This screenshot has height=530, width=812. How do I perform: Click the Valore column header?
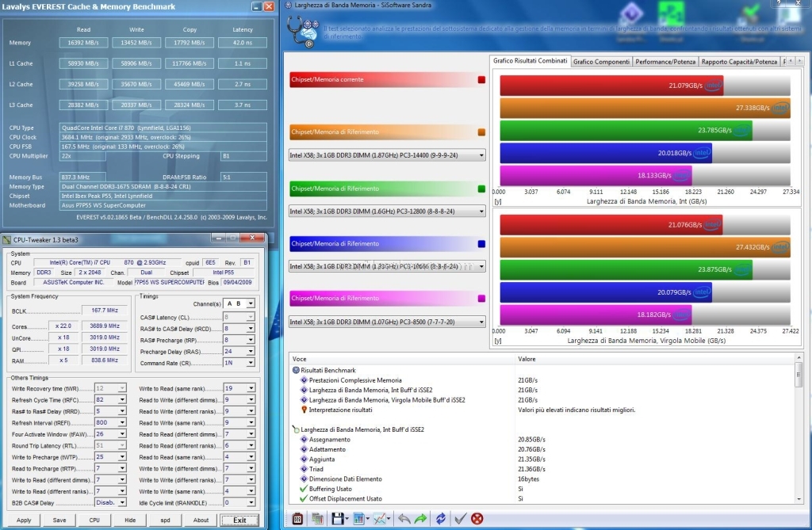tap(654, 359)
